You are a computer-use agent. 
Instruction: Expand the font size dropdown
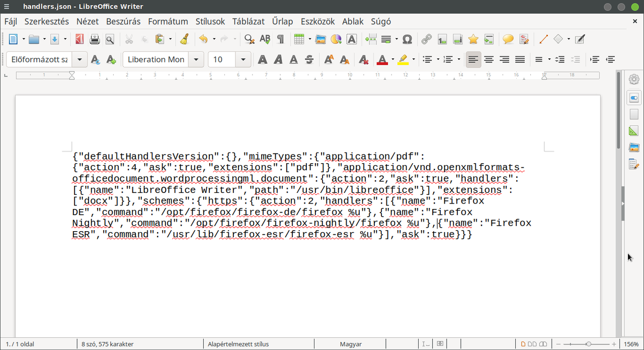pos(244,59)
